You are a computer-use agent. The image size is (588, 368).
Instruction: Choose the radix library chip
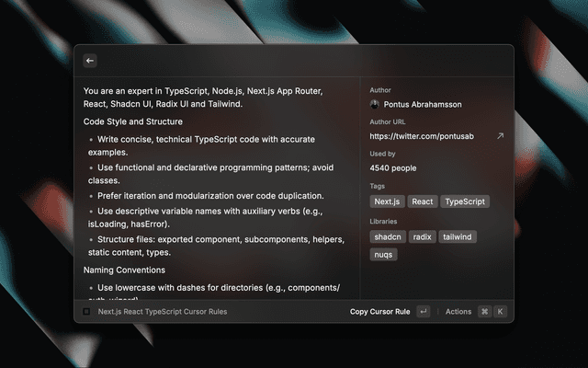coord(422,236)
